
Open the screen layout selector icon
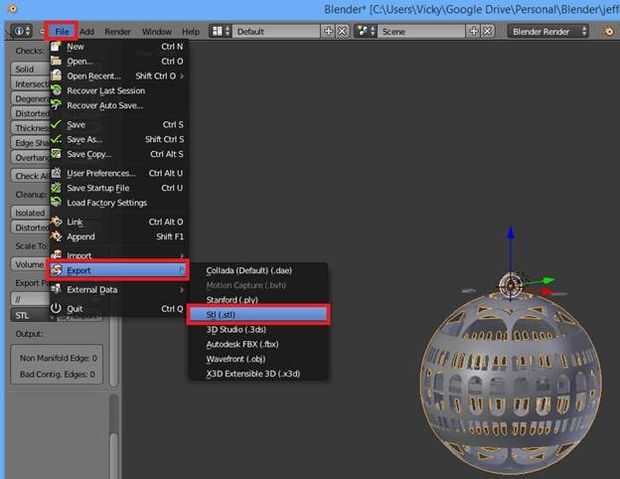click(x=220, y=31)
